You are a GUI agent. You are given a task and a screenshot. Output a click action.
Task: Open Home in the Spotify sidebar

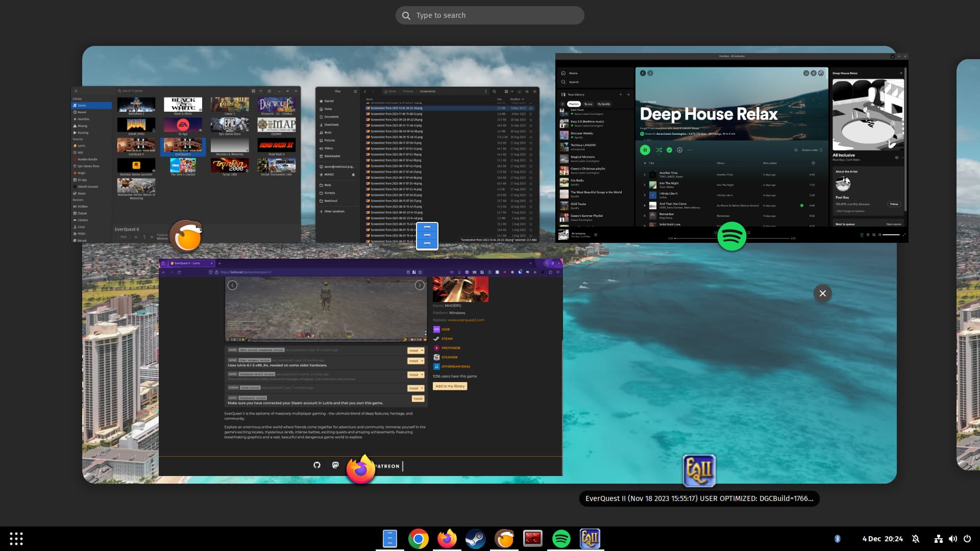pos(570,73)
